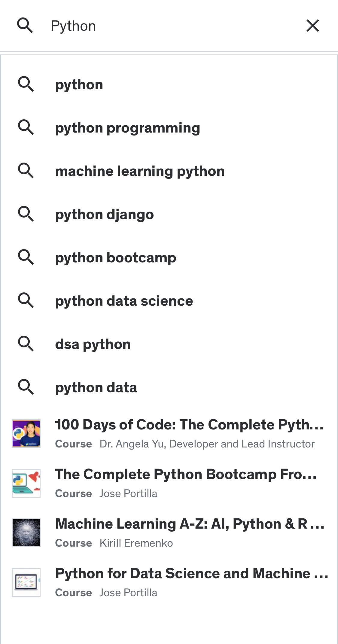Click The Complete Python Bootcamp thumbnail
The height and width of the screenshot is (644, 338).
click(26, 483)
